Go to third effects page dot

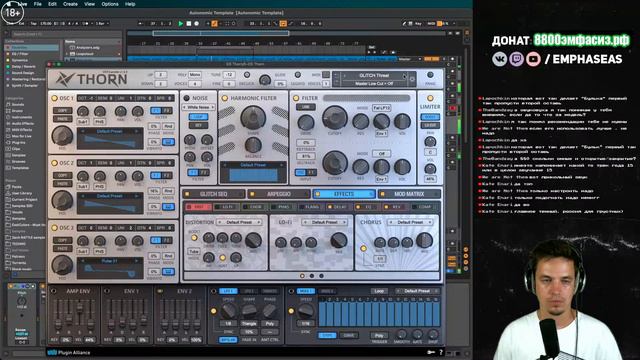(322, 276)
